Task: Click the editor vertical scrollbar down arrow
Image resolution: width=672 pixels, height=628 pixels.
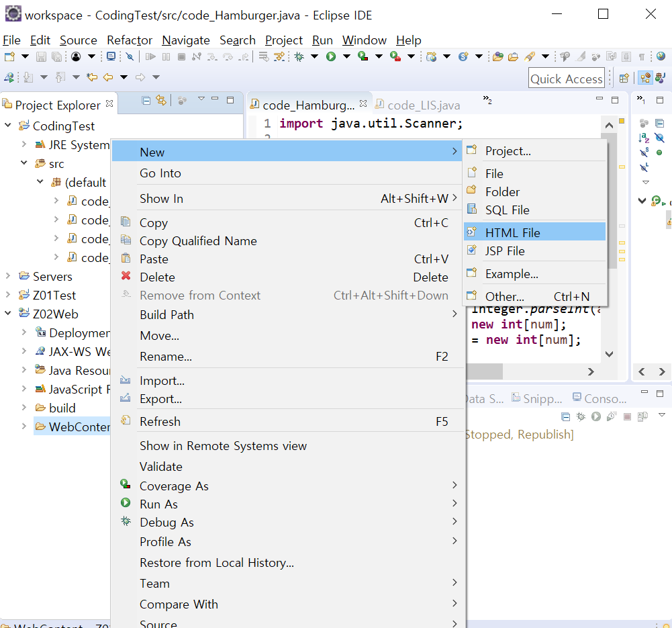Action: click(609, 354)
